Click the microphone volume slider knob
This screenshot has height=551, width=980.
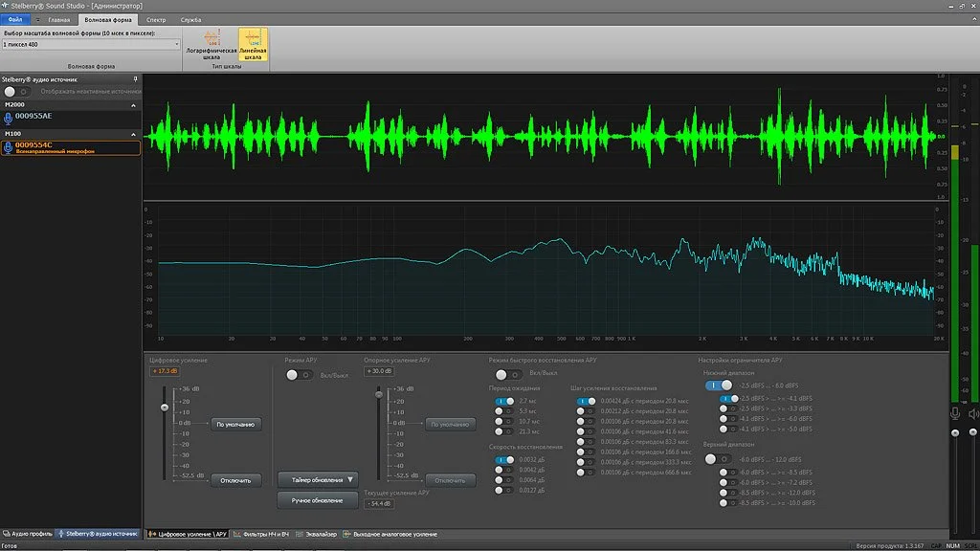(955, 432)
